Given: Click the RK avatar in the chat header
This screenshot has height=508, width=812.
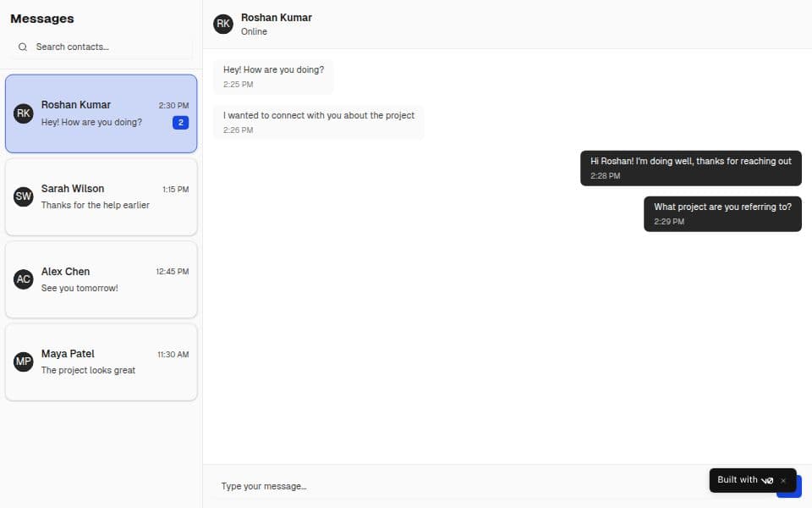Looking at the screenshot, I should pyautogui.click(x=223, y=24).
